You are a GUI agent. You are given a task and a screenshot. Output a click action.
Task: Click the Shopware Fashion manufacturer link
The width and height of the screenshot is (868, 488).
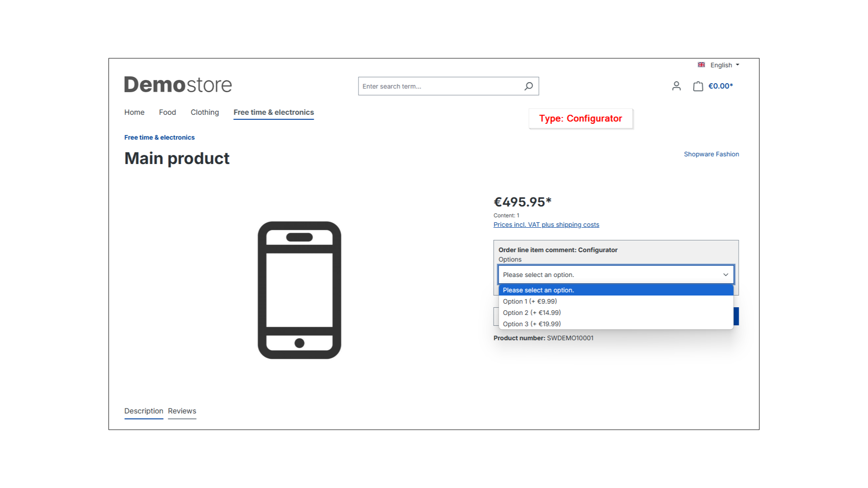tap(711, 154)
